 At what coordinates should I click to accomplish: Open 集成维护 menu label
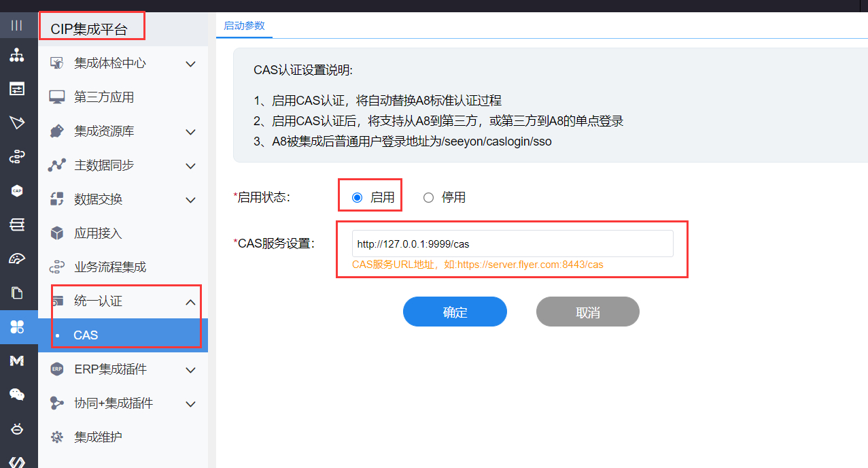[98, 437]
